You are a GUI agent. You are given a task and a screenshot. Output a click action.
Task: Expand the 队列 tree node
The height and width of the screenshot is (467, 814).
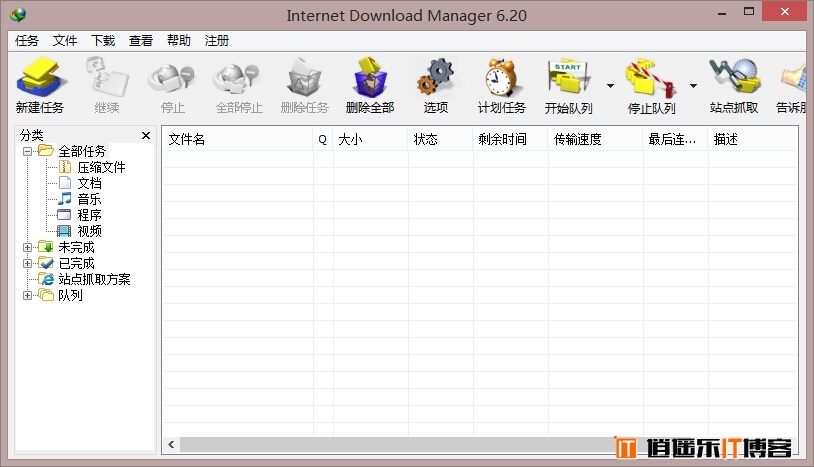click(28, 296)
